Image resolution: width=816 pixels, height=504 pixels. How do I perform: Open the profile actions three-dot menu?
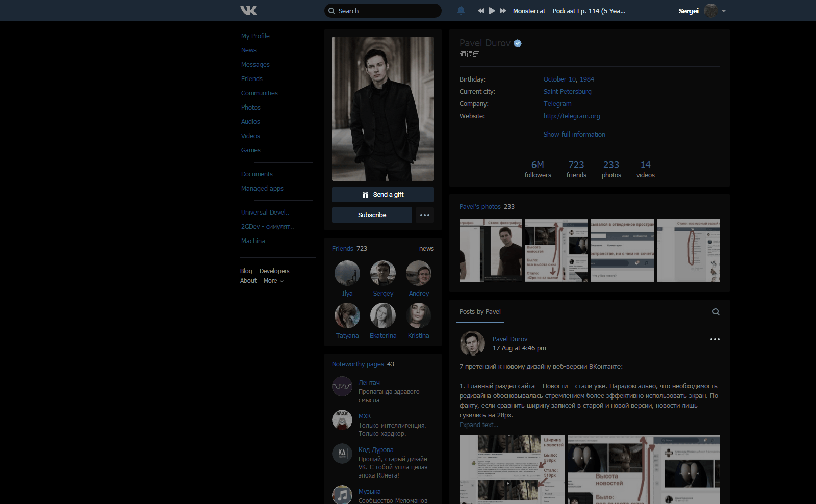tap(425, 215)
